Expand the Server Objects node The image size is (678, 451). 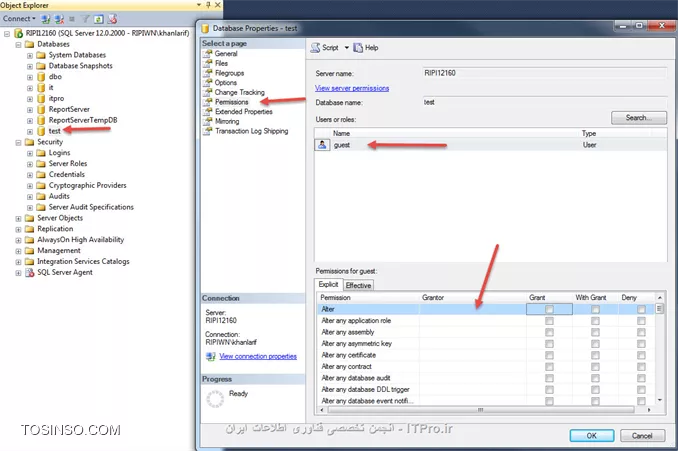pos(18,218)
